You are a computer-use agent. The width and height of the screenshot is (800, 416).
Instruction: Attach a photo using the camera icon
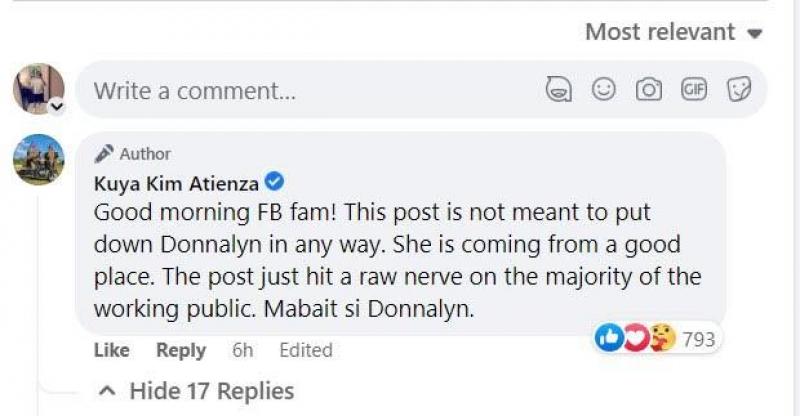pyautogui.click(x=649, y=90)
